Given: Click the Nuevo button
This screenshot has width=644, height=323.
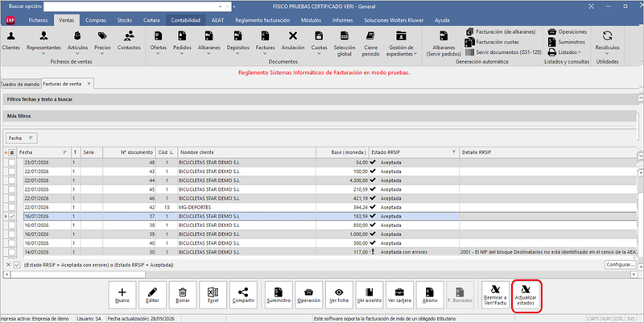Looking at the screenshot, I should tap(122, 295).
